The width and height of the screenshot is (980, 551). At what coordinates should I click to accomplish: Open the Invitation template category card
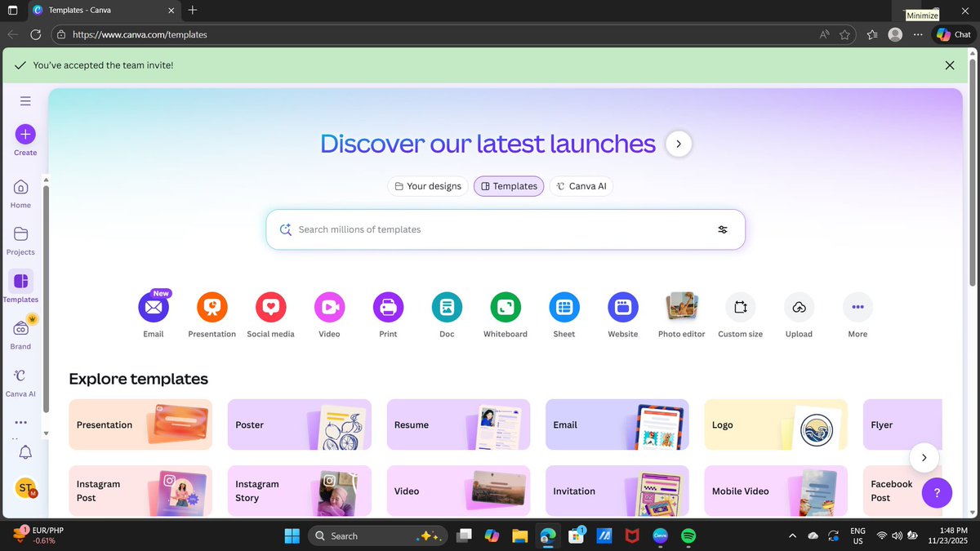pos(617,491)
